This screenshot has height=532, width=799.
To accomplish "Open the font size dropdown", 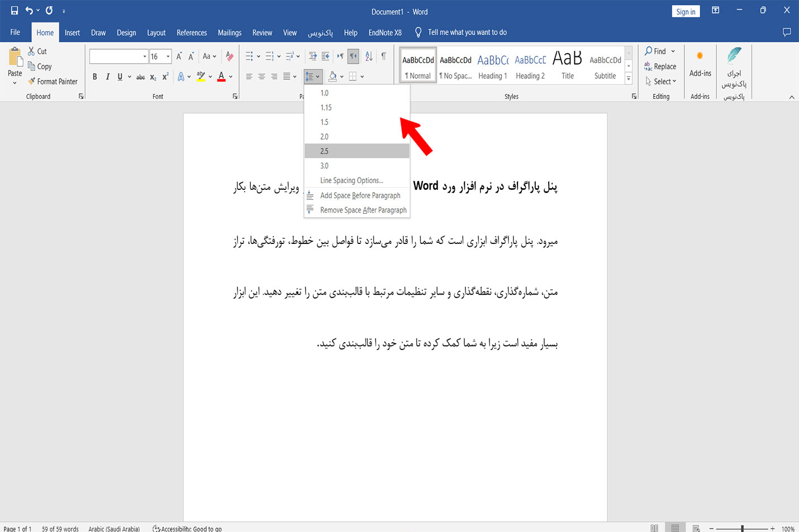I will 168,56.
